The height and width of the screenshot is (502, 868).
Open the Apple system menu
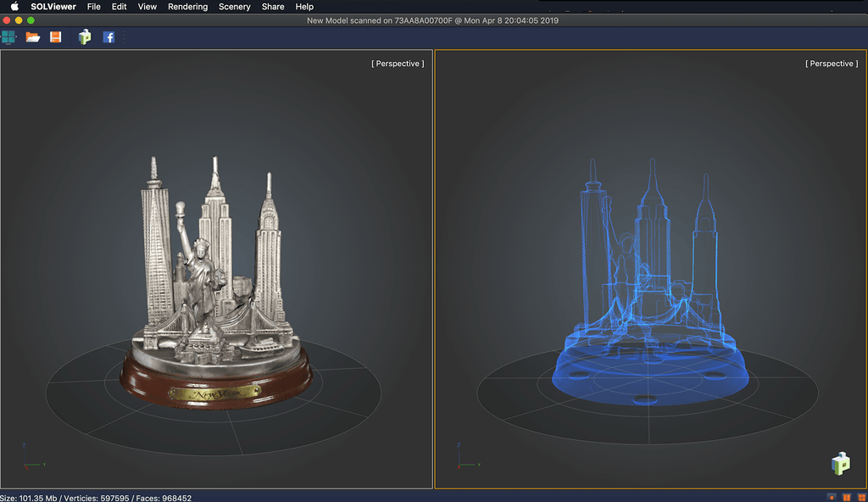click(14, 7)
